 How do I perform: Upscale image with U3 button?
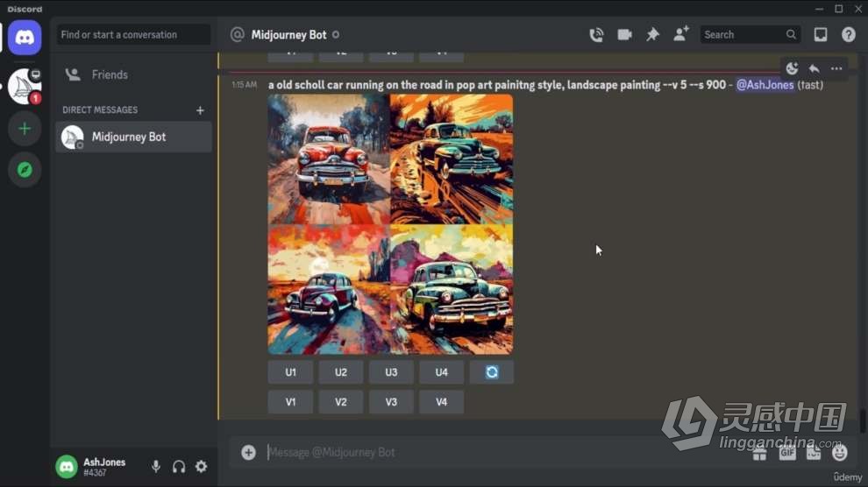pyautogui.click(x=391, y=372)
